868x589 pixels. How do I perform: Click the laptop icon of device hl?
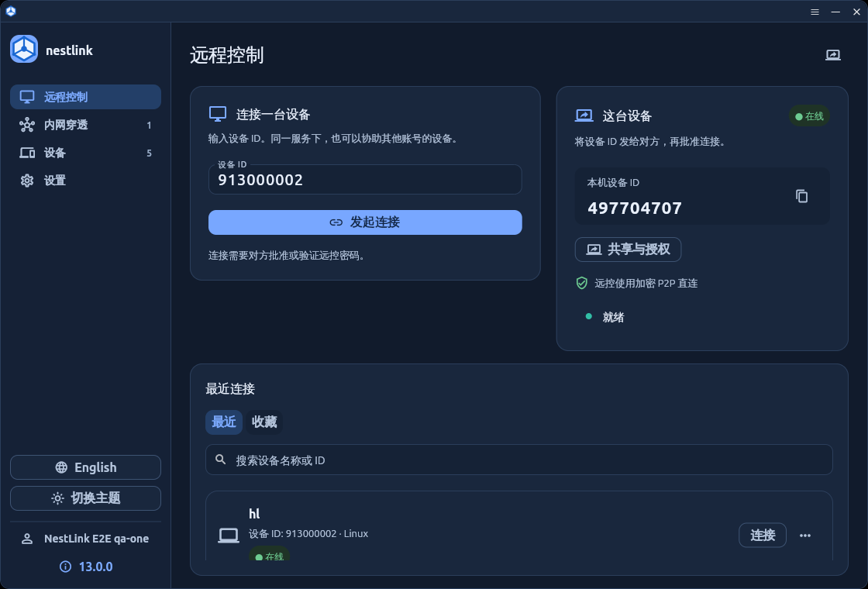click(228, 536)
